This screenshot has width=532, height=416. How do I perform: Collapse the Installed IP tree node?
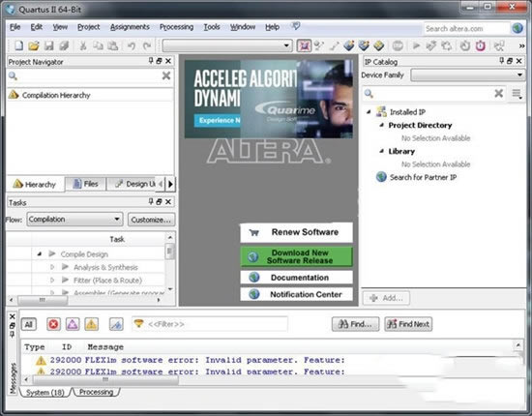(369, 111)
